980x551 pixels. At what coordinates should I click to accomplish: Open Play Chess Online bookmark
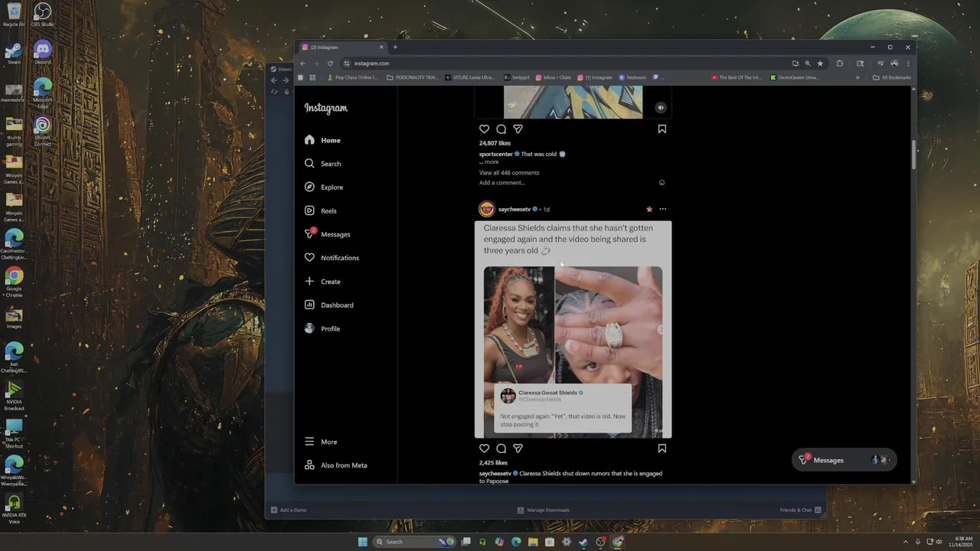point(352,77)
